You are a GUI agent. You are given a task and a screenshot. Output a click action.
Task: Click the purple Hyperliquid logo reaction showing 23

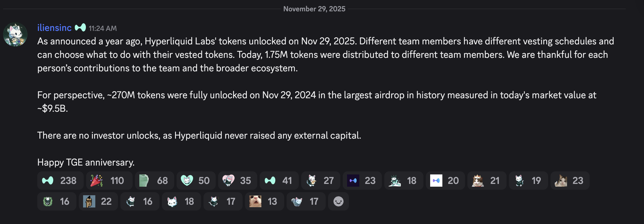tap(362, 181)
